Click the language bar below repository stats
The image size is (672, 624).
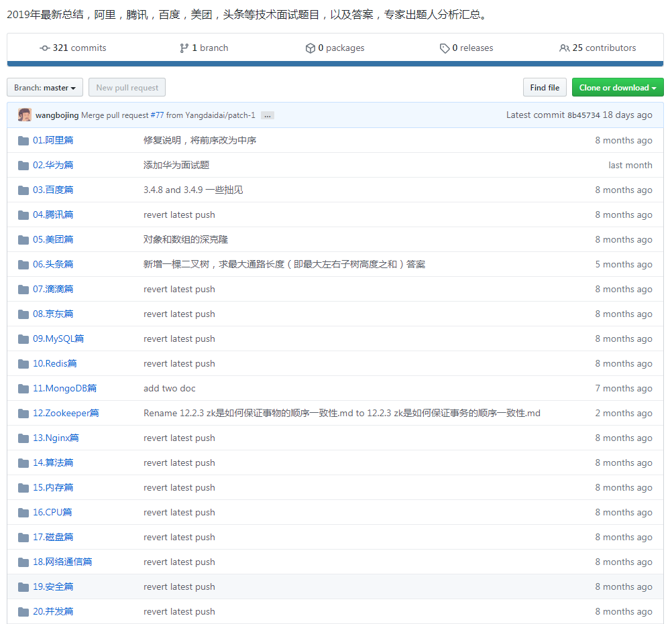(x=335, y=64)
